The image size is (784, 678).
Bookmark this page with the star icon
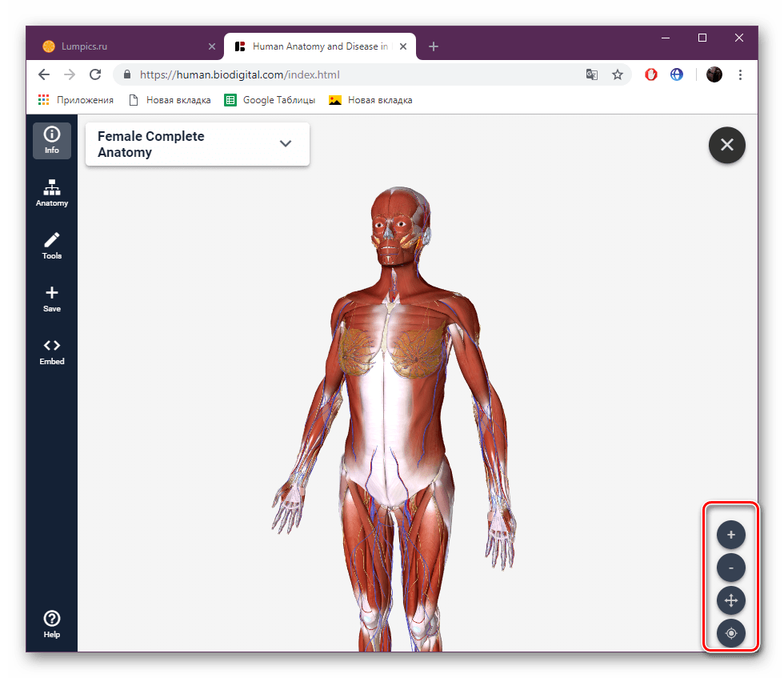[618, 74]
